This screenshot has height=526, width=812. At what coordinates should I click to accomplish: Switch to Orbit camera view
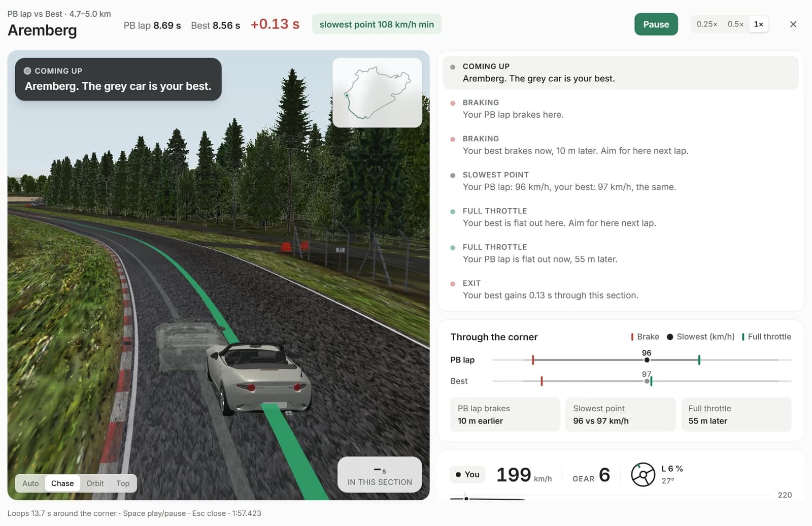coord(95,483)
